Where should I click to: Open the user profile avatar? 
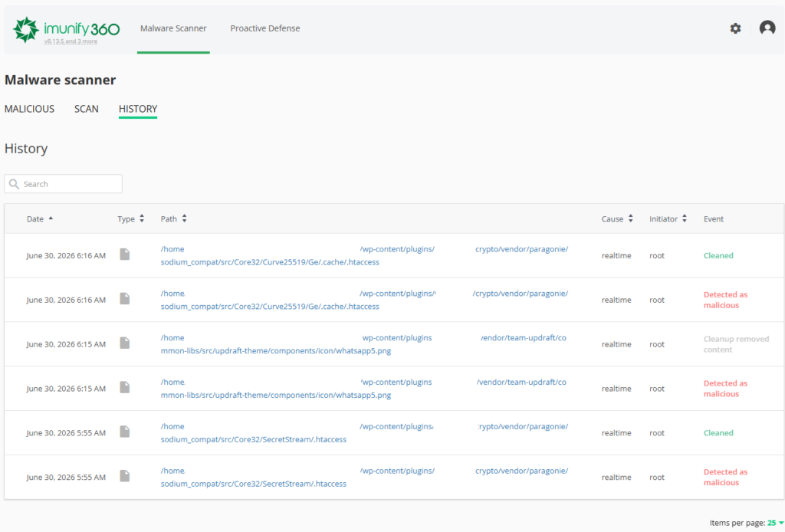tap(767, 28)
